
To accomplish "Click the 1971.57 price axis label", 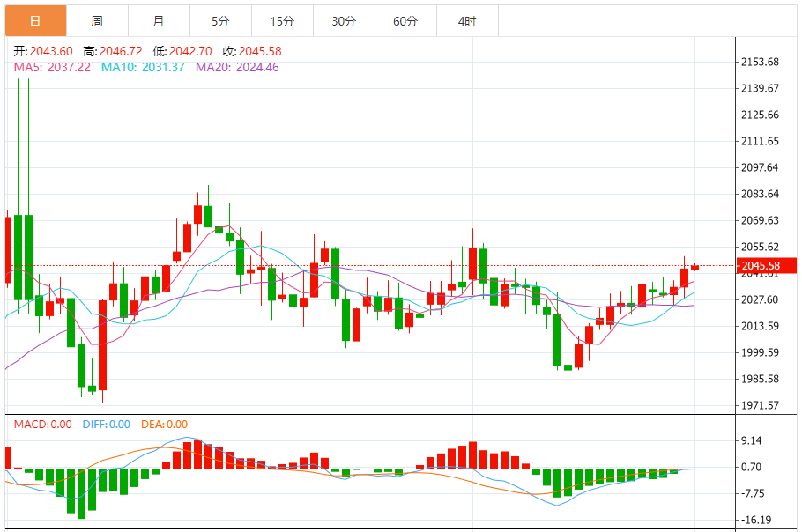I will click(760, 405).
